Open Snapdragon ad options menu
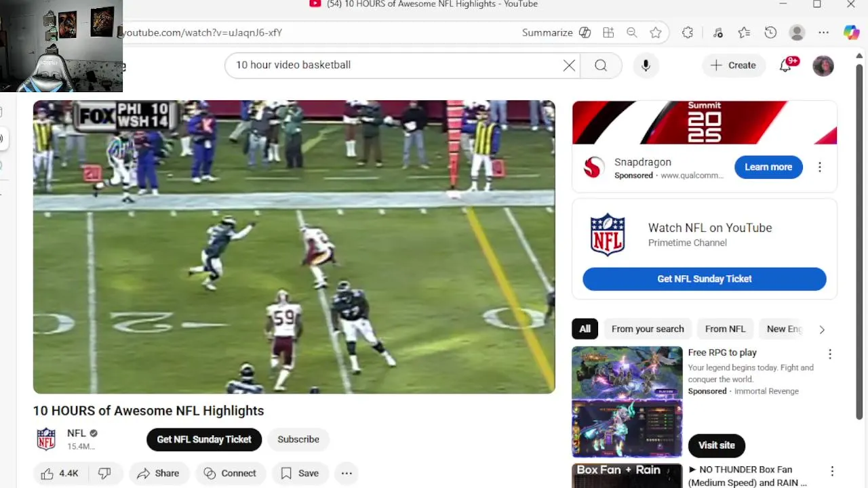The width and height of the screenshot is (868, 488). pos(820,167)
